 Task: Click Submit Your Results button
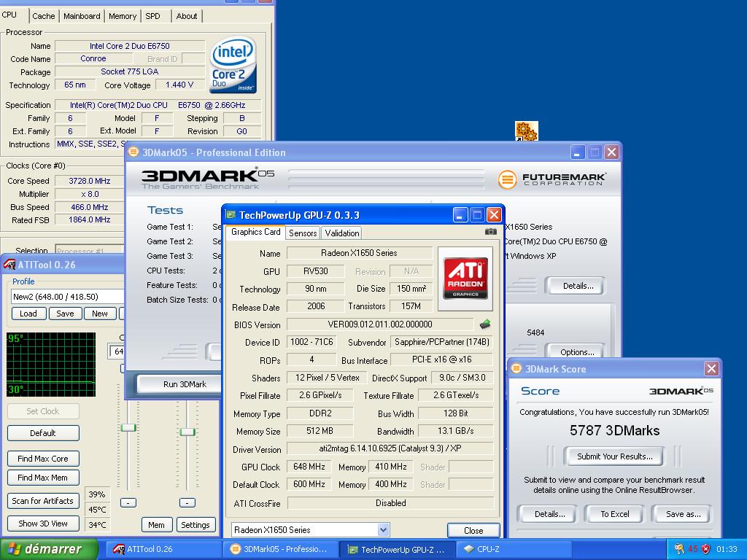click(x=614, y=456)
